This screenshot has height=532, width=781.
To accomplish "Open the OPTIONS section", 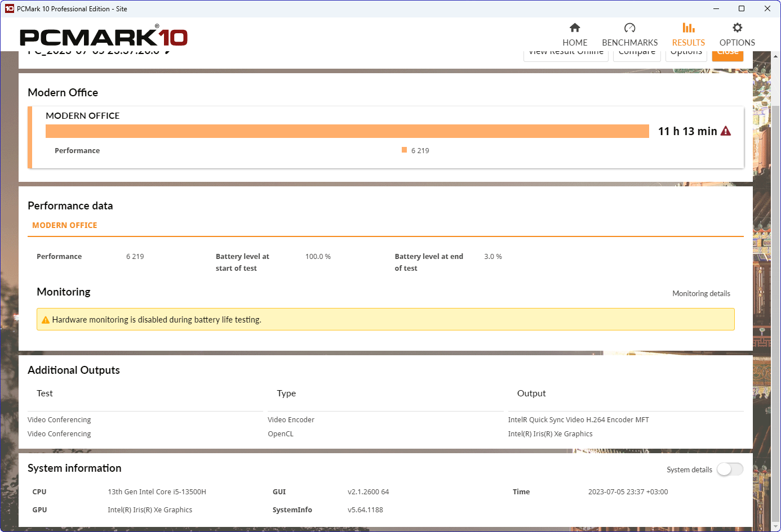I will (x=737, y=35).
